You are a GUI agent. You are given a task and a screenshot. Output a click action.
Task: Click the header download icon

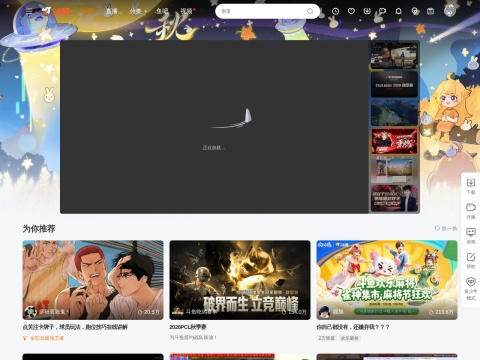point(367,11)
